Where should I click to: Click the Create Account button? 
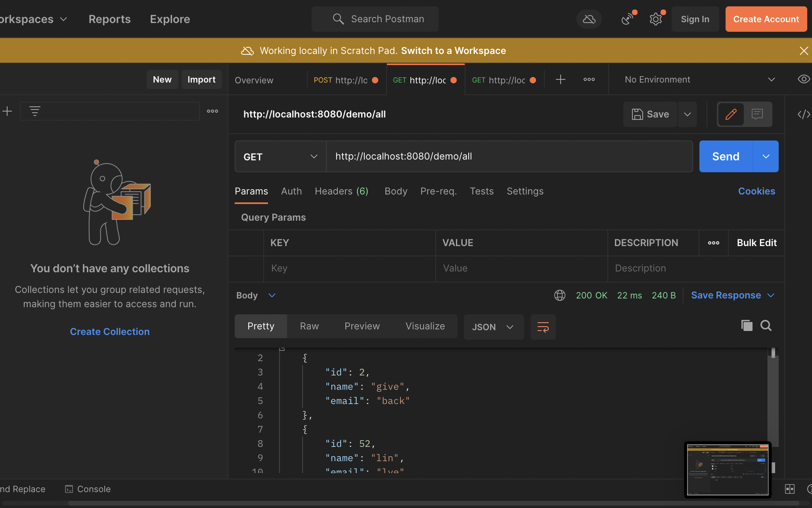(x=766, y=19)
